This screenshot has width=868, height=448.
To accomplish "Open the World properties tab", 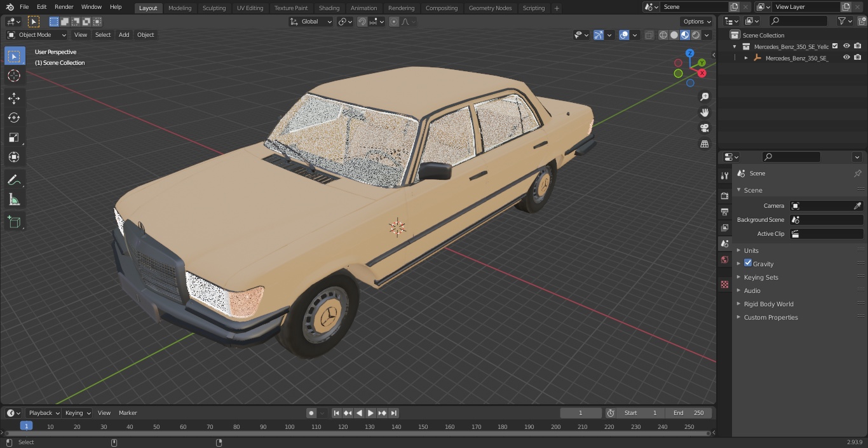I will [x=724, y=260].
